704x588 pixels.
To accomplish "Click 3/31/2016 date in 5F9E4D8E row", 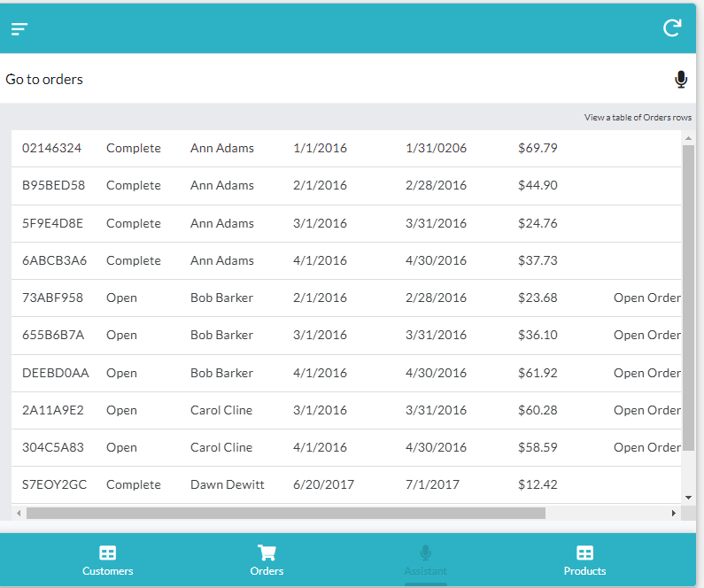I will 436,223.
